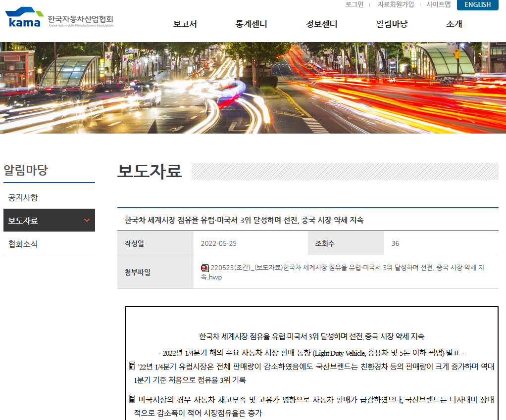The height and width of the screenshot is (420, 506).
Task: Open the 소개 menu
Action: [454, 24]
